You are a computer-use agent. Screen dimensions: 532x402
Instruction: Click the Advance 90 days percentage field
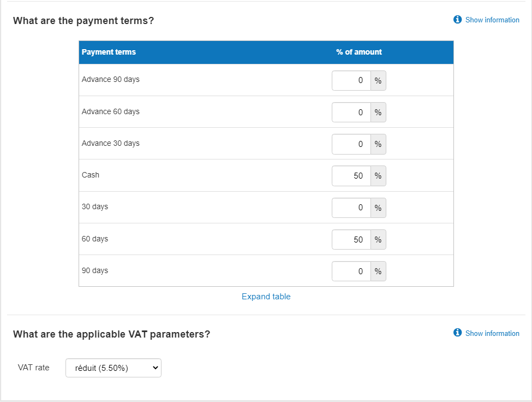tap(351, 80)
